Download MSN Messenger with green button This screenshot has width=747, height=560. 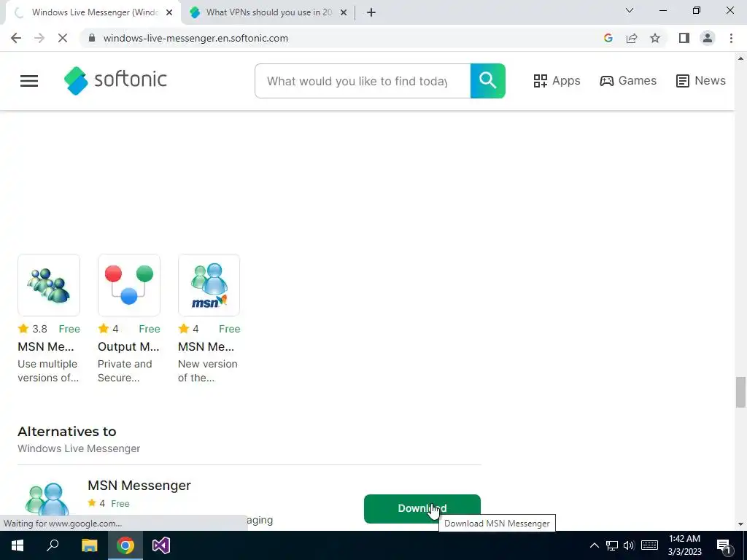pos(422,508)
